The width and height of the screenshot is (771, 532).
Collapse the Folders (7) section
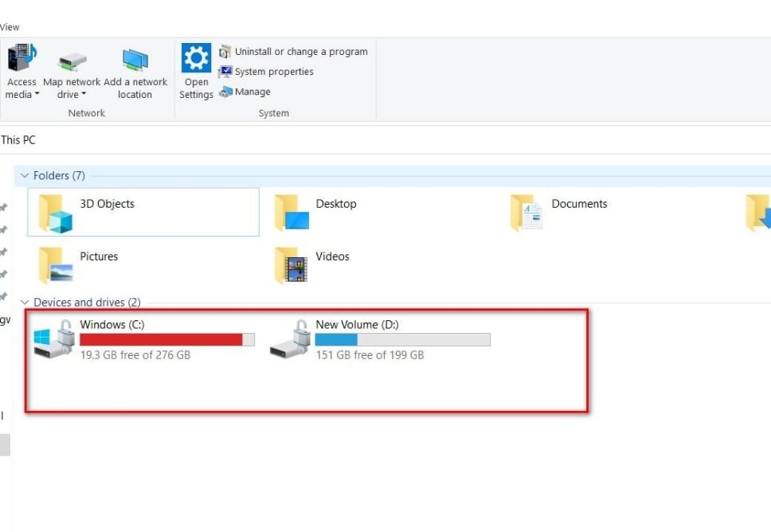tap(25, 176)
